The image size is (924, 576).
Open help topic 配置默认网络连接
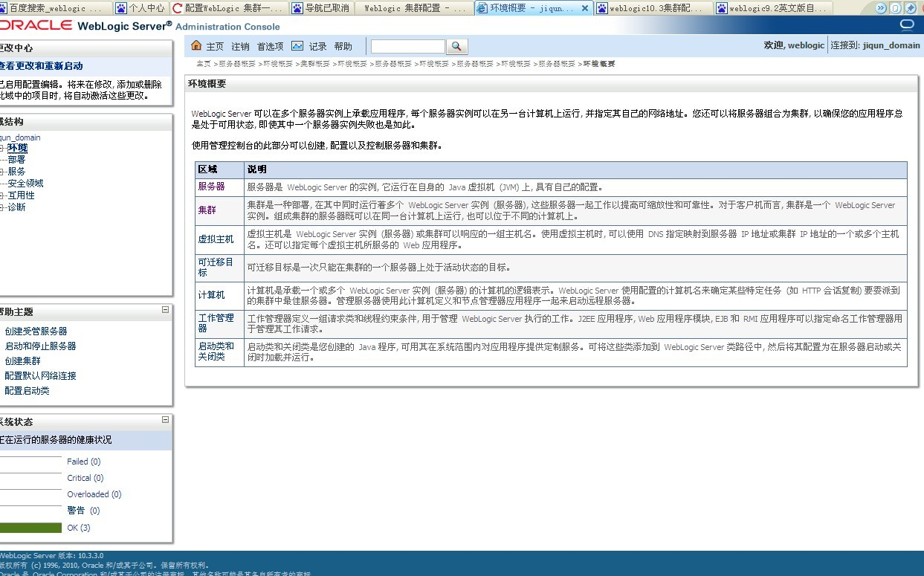40,376
